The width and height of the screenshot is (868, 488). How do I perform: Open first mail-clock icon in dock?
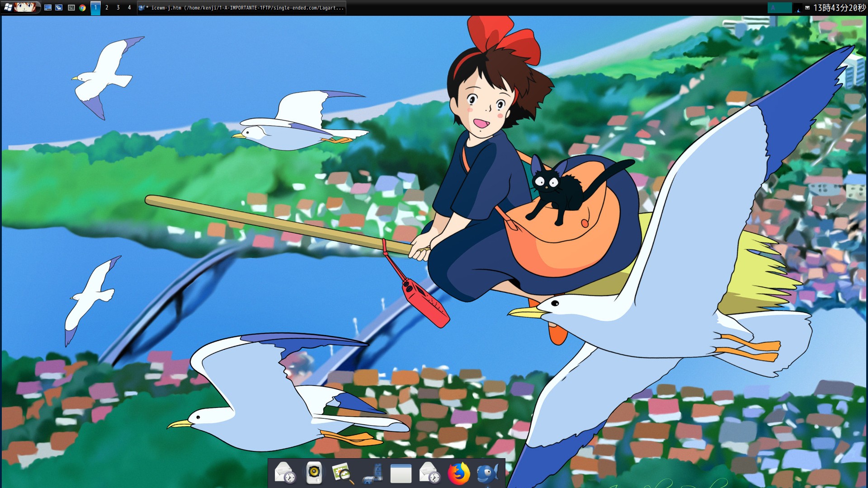(285, 473)
